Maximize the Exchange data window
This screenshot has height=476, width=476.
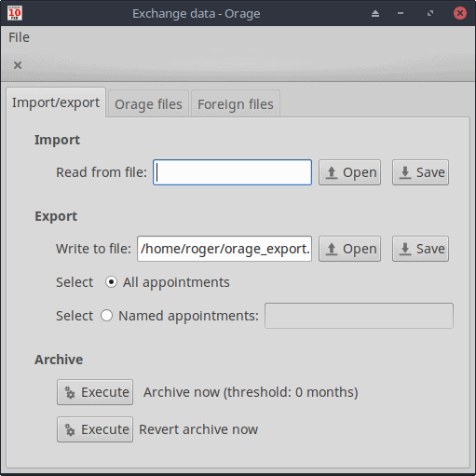(430, 13)
